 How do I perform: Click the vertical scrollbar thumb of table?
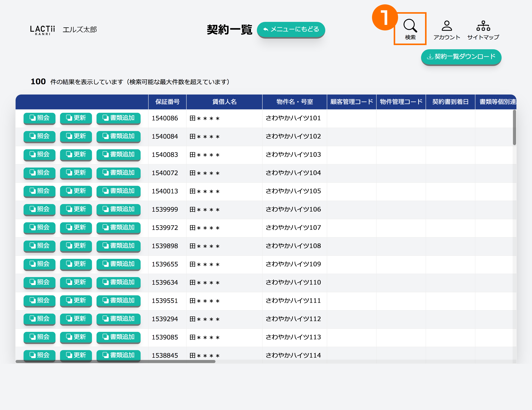(x=514, y=127)
